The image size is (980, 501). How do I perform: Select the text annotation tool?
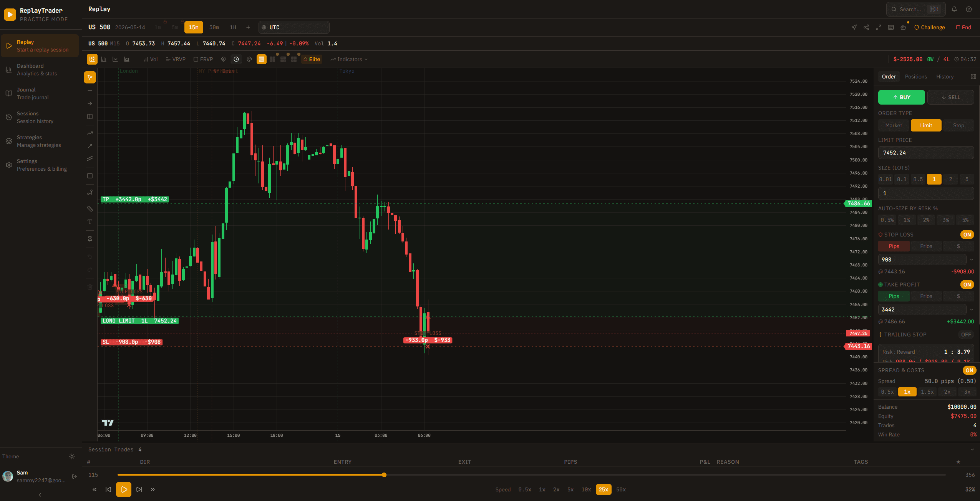pos(90,222)
